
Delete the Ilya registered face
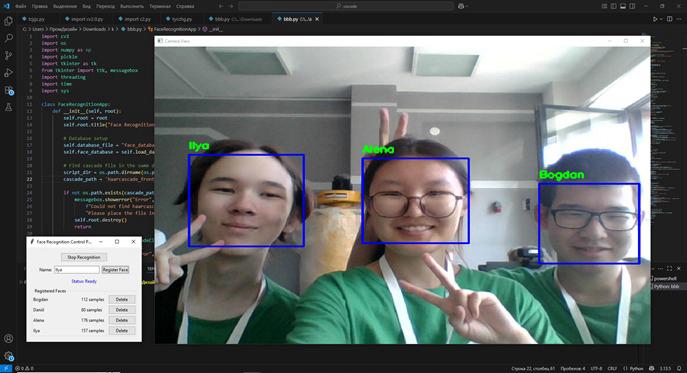pyautogui.click(x=122, y=331)
